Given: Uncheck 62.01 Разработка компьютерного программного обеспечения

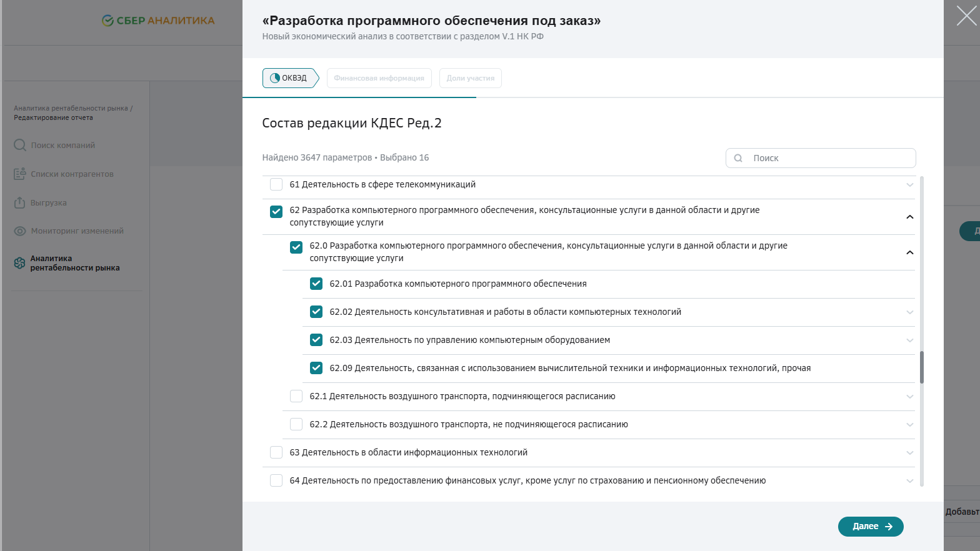Looking at the screenshot, I should click(316, 284).
